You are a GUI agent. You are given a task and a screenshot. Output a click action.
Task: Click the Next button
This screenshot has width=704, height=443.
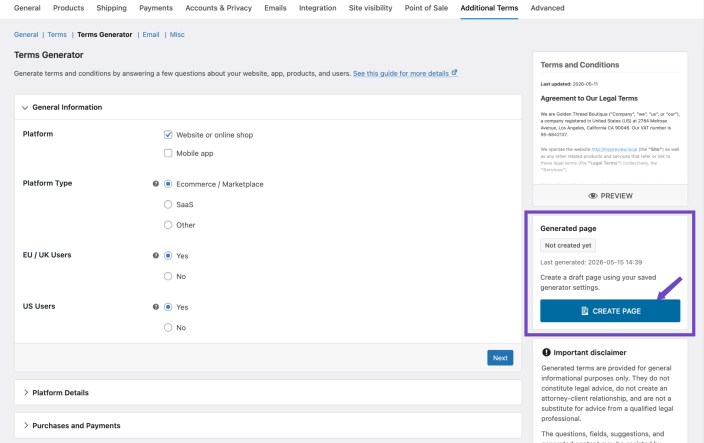click(500, 358)
